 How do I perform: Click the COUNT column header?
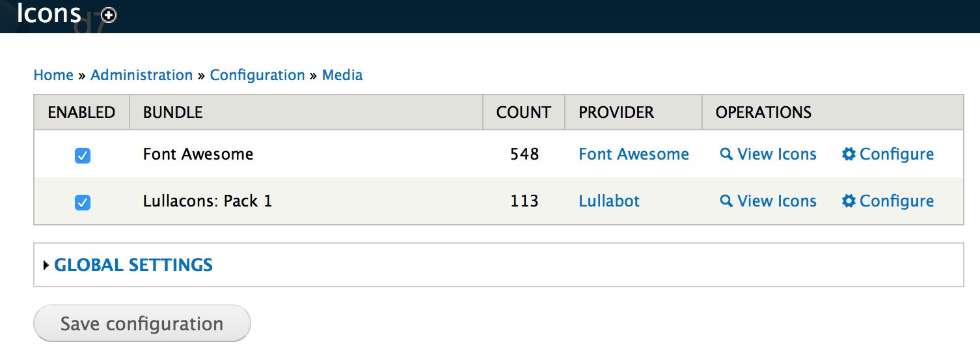point(524,112)
